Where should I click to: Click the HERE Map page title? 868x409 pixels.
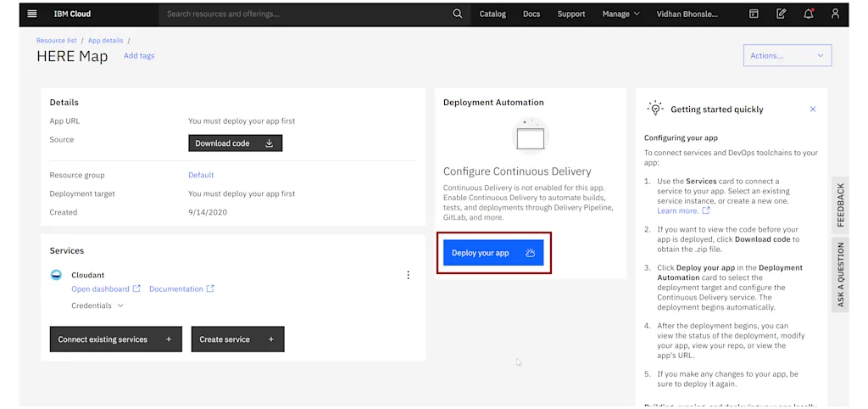pyautogui.click(x=72, y=56)
